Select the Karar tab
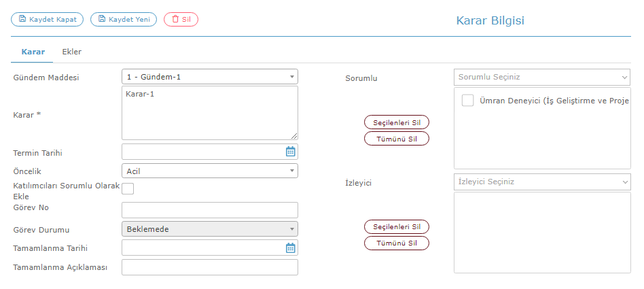 pyautogui.click(x=33, y=52)
